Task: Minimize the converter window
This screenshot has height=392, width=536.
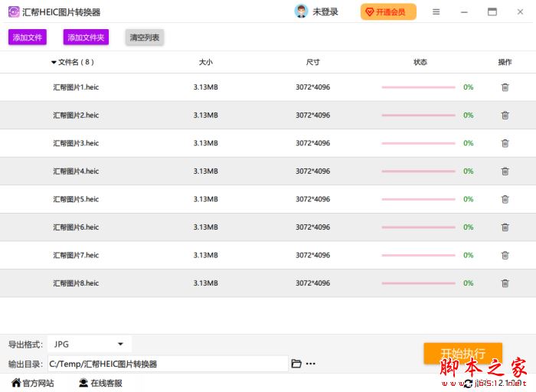Action: pyautogui.click(x=464, y=12)
